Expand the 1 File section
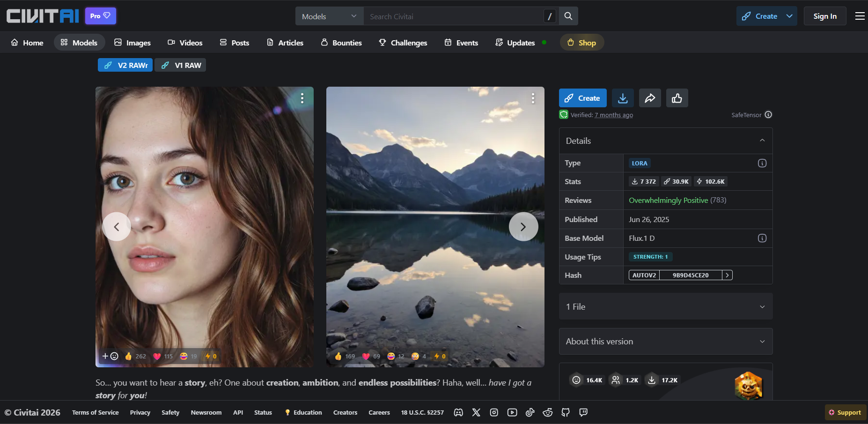Screen dimensions: 868x424 (666, 306)
